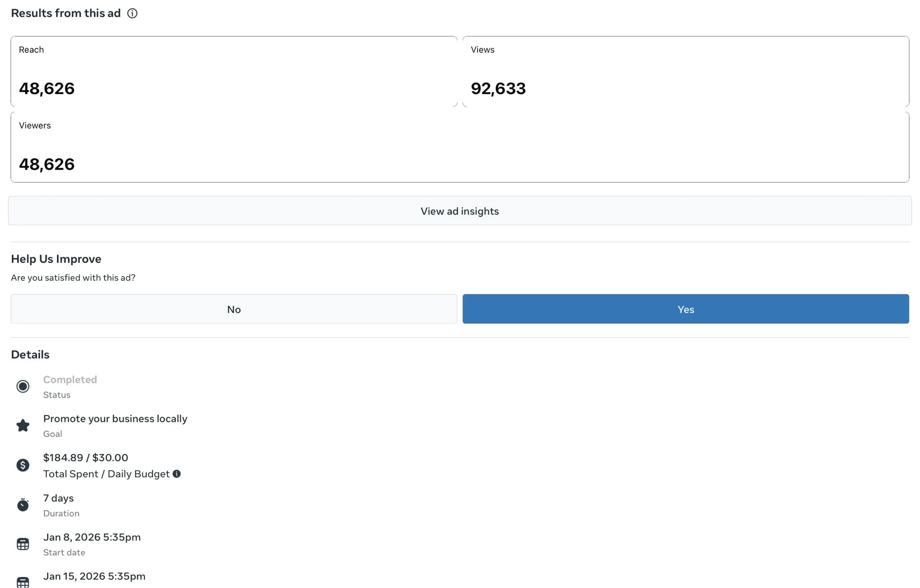
Task: Click the 7 days duration text
Action: click(x=58, y=498)
